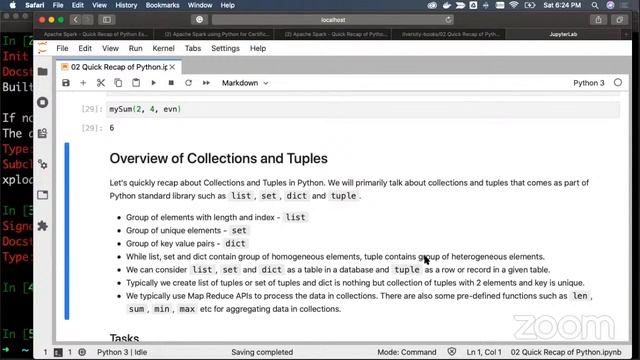Cut selected cells with scissors icon
Screen dimensions: 640x360
click(x=101, y=83)
